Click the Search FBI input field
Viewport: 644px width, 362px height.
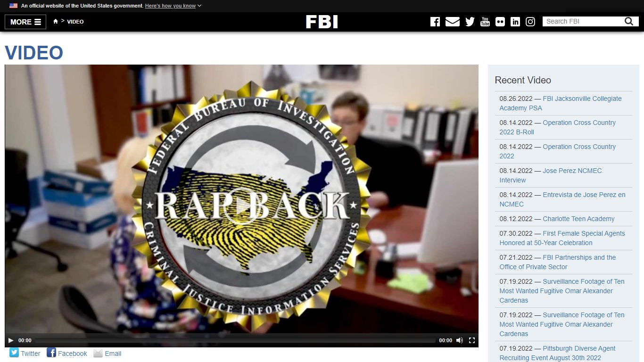pos(583,21)
